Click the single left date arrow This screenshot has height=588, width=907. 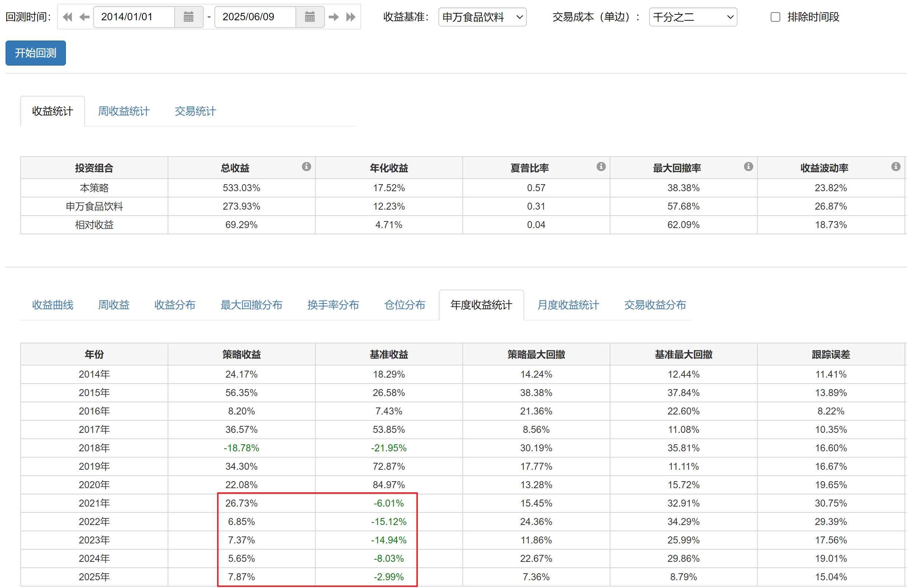pyautogui.click(x=84, y=17)
